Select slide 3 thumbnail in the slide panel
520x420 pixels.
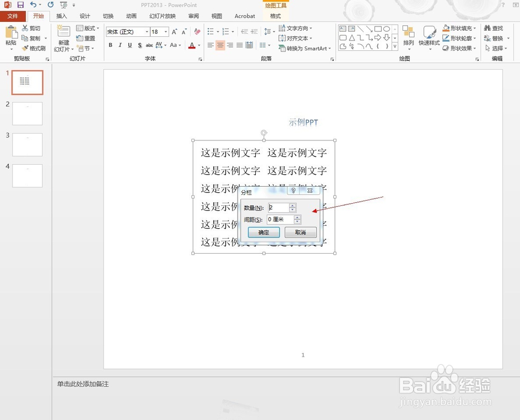(x=27, y=145)
